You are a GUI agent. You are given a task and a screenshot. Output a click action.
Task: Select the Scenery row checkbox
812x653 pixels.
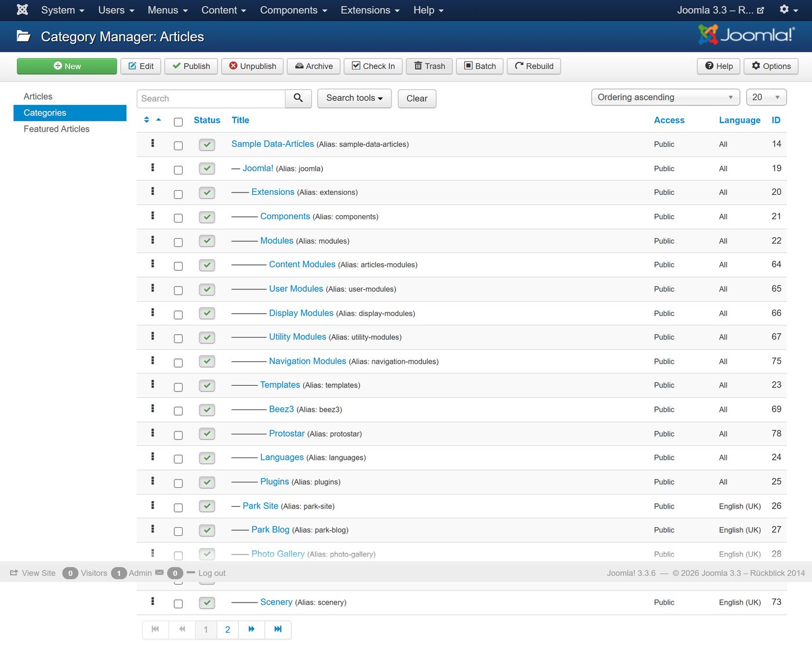pos(178,604)
